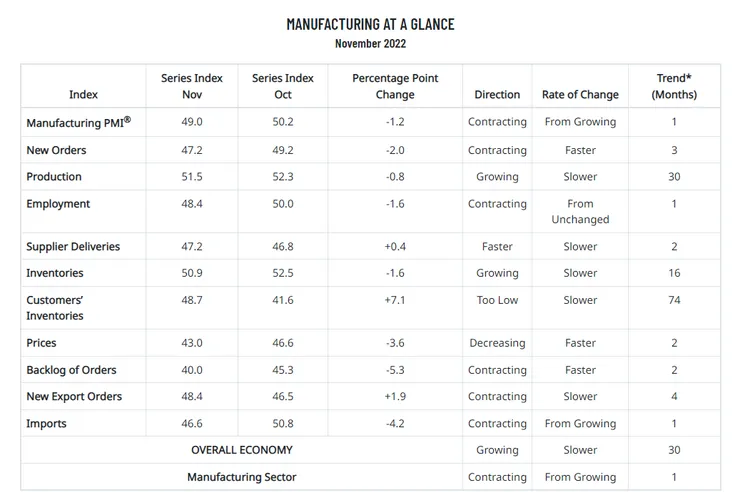The image size is (740, 492).
Task: Select the "New Export Orders" row label
Action: click(74, 397)
